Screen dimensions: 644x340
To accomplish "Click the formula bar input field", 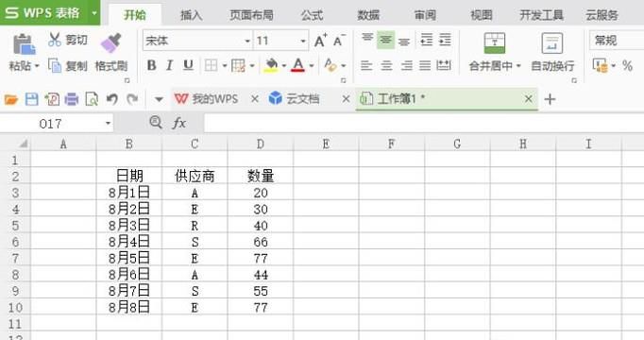I will click(x=424, y=123).
